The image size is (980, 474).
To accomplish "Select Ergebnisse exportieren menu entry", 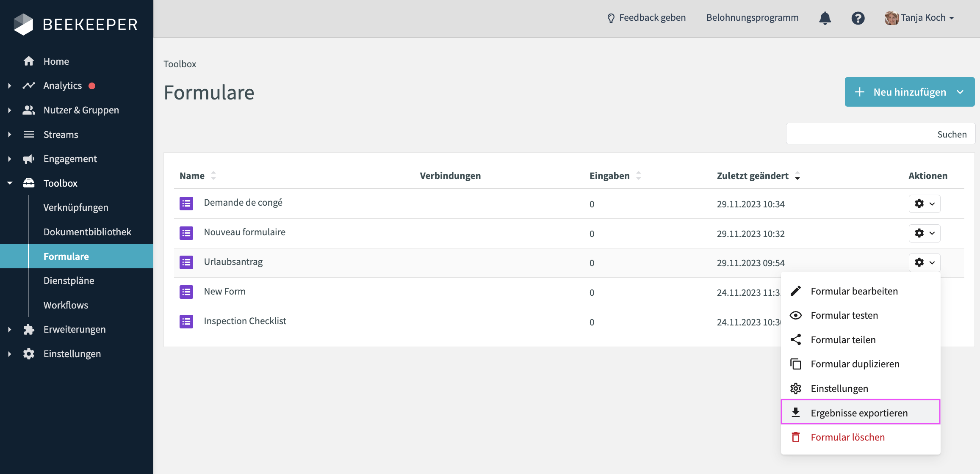I will 859,413.
